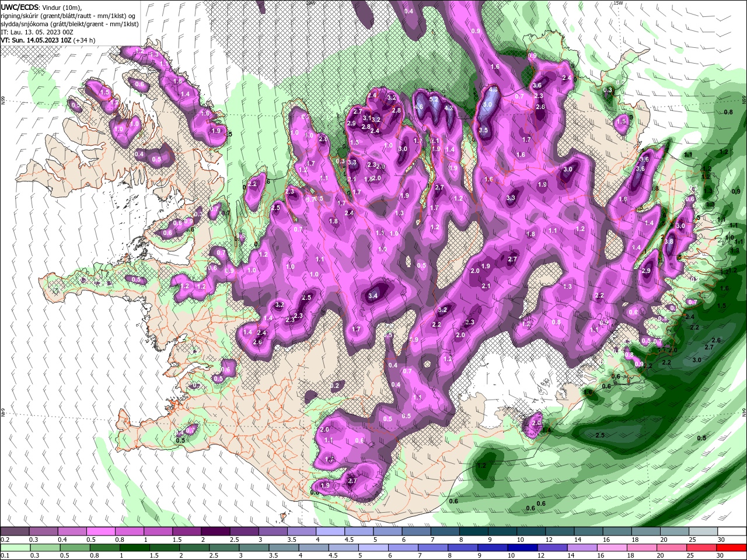This screenshot has width=747, height=560.
Task: Select the violet 12 rain legend swatch
Action: point(553,548)
